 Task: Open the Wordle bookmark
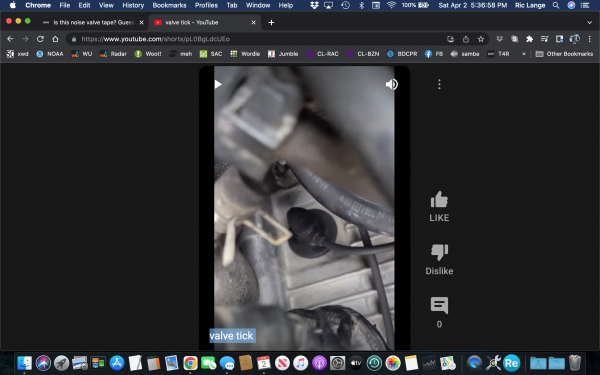coord(245,54)
